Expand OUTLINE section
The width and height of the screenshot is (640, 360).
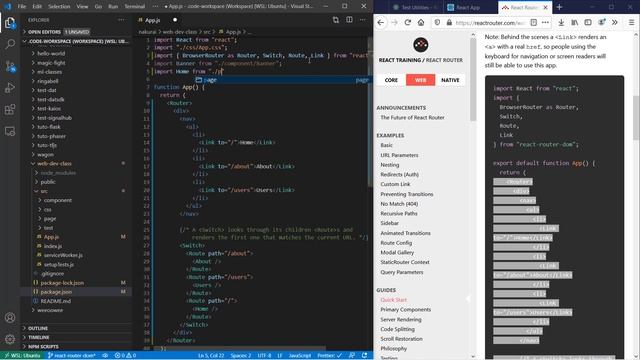(38, 328)
